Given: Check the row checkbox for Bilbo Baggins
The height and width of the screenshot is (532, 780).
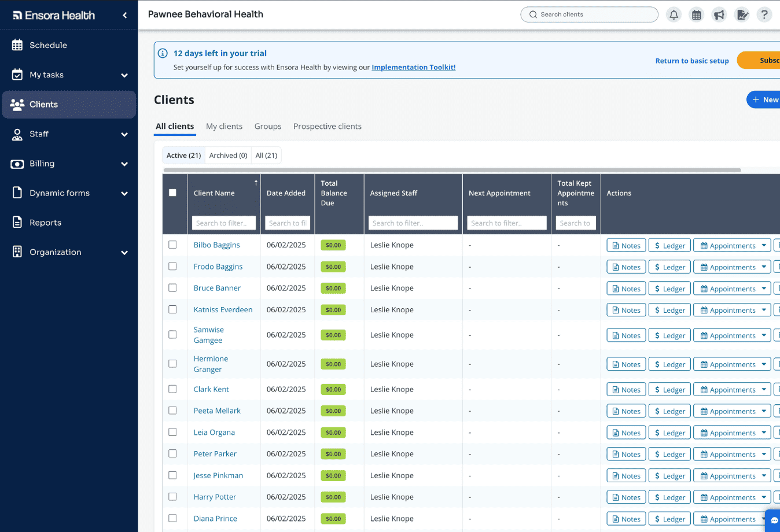Looking at the screenshot, I should click(172, 245).
